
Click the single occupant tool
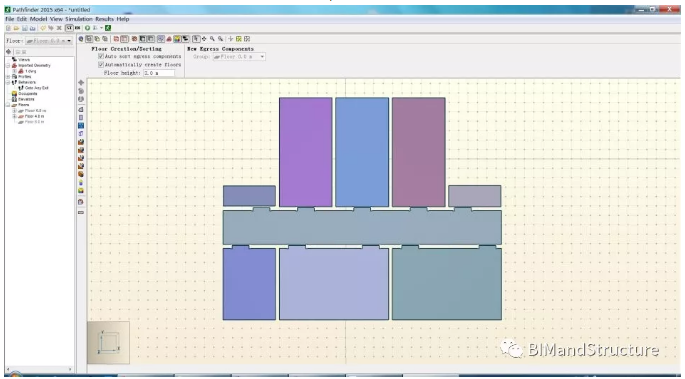(81, 183)
